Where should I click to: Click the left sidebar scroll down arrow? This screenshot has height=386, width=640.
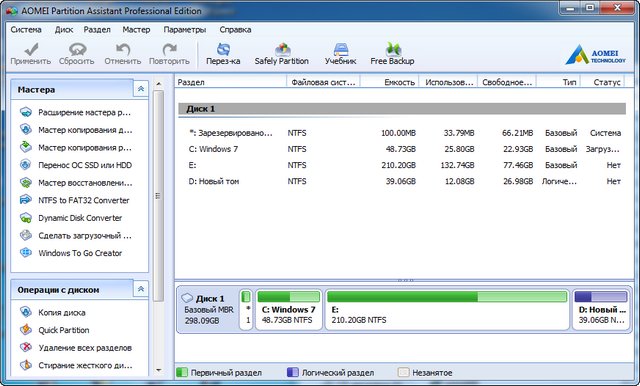159,370
